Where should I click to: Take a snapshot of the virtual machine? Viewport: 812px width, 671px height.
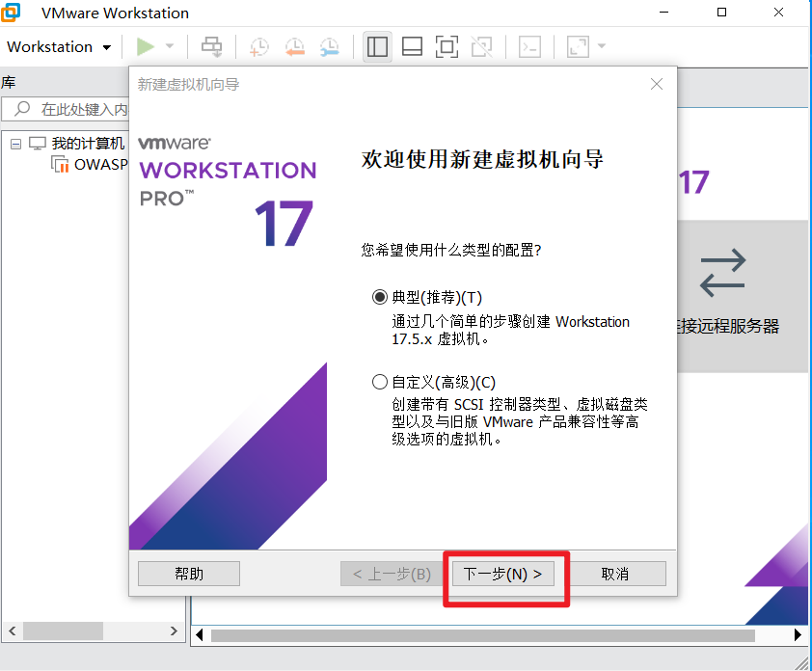pyautogui.click(x=258, y=46)
